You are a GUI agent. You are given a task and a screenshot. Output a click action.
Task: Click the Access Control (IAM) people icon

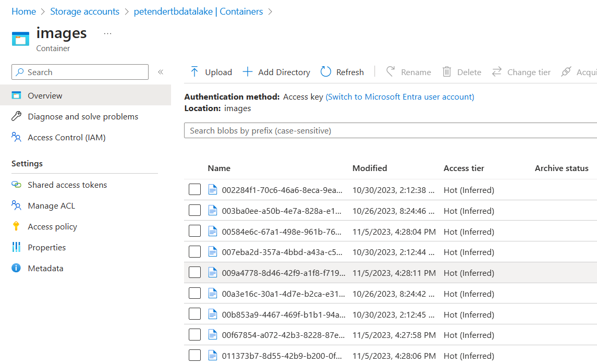click(x=16, y=137)
